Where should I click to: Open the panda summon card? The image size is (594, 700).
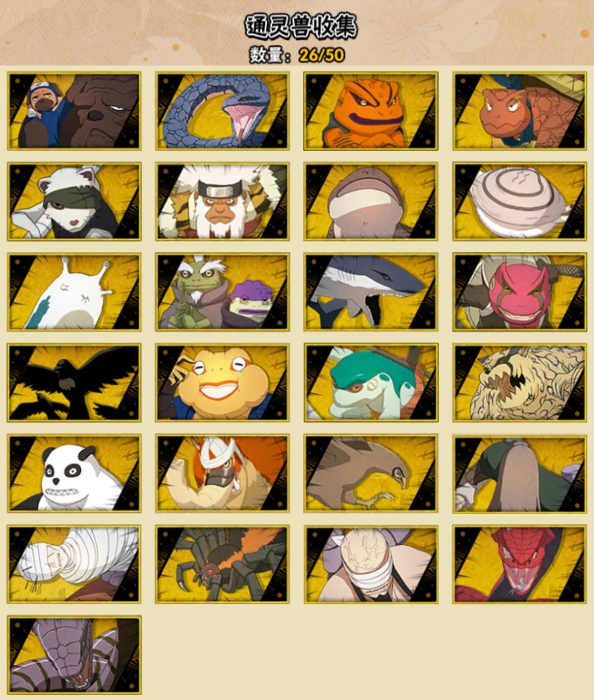tap(74, 473)
